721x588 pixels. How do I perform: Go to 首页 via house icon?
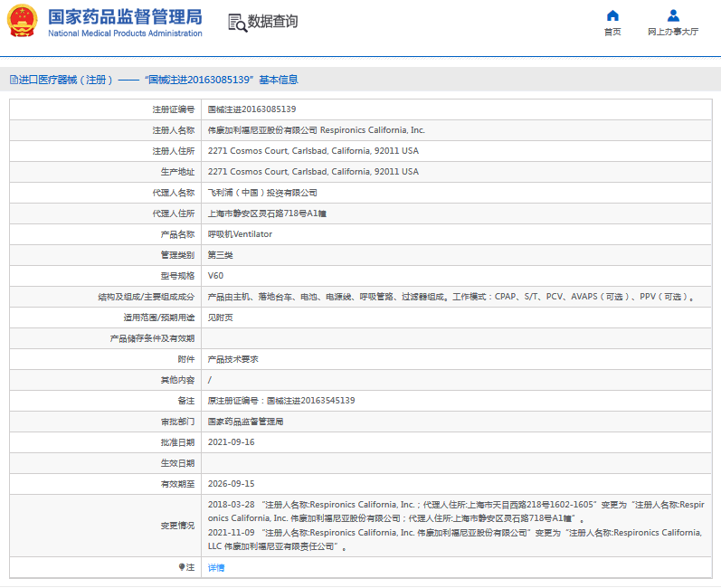point(612,15)
